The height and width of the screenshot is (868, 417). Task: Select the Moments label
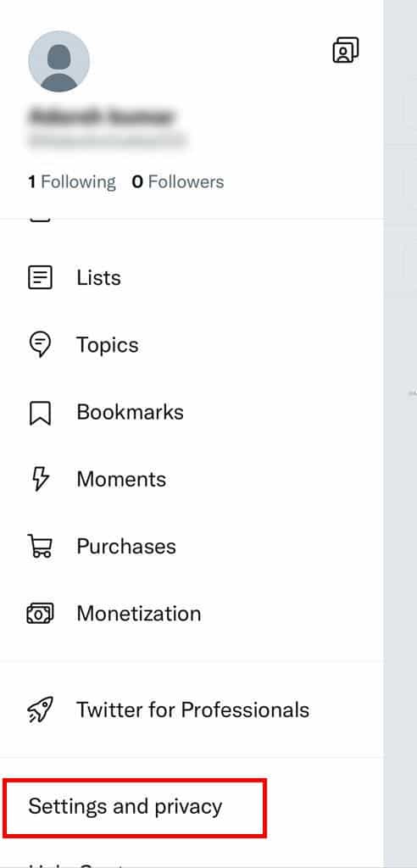click(121, 480)
